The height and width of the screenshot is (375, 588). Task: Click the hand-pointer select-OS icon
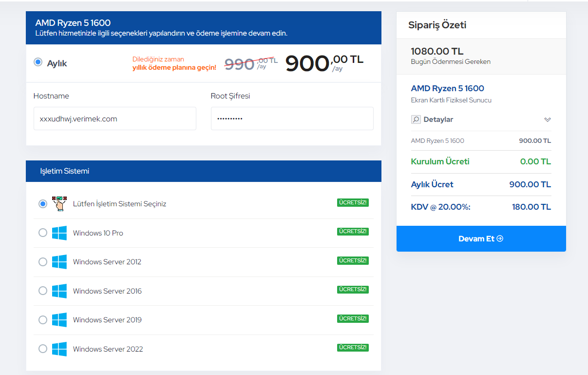(x=59, y=203)
